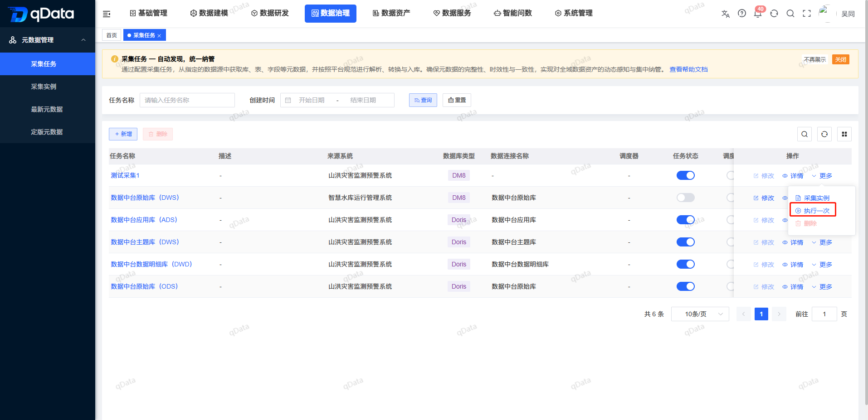
Task: Click 修改 for 数据中台原始库 (DWS) row
Action: [x=764, y=198]
